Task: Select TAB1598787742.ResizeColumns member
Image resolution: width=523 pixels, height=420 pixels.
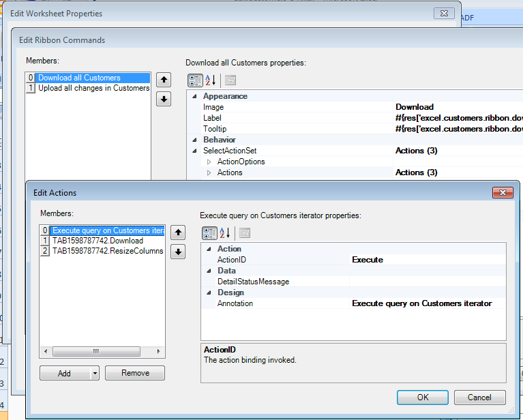Action: coord(108,251)
